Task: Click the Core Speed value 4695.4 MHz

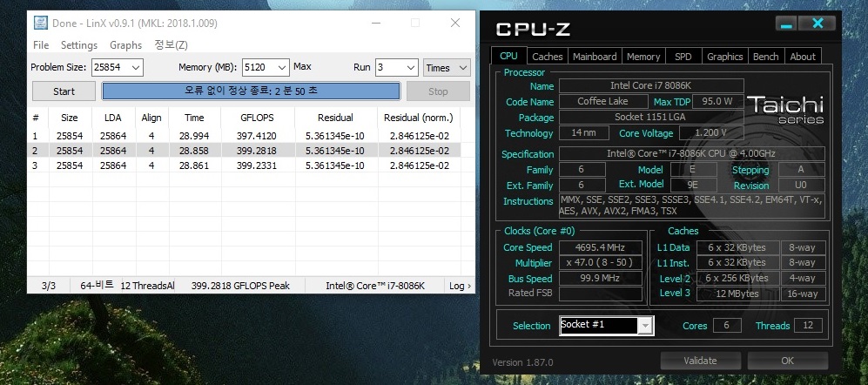Action: tap(600, 247)
